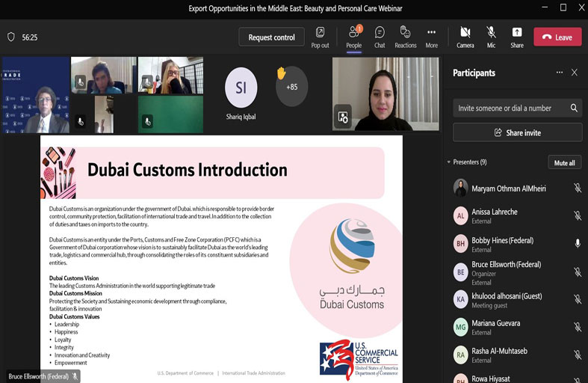Open Participants panel more options ellipsis
This screenshot has height=383, width=588.
[x=559, y=73]
